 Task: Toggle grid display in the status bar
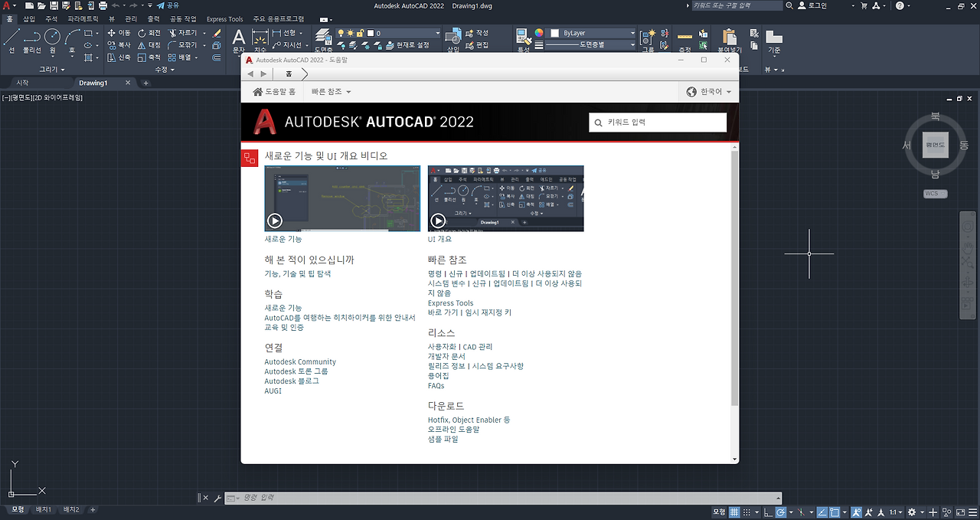(x=733, y=511)
